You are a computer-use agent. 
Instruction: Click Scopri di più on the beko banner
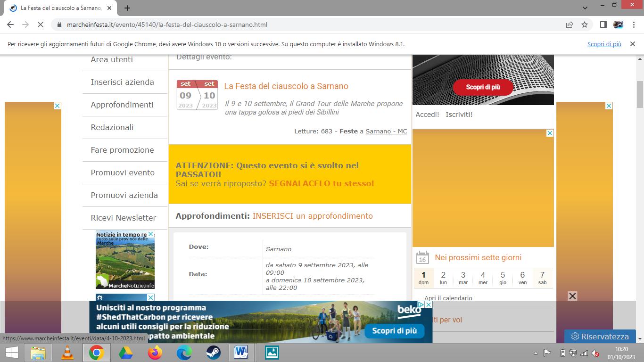[x=394, y=330]
